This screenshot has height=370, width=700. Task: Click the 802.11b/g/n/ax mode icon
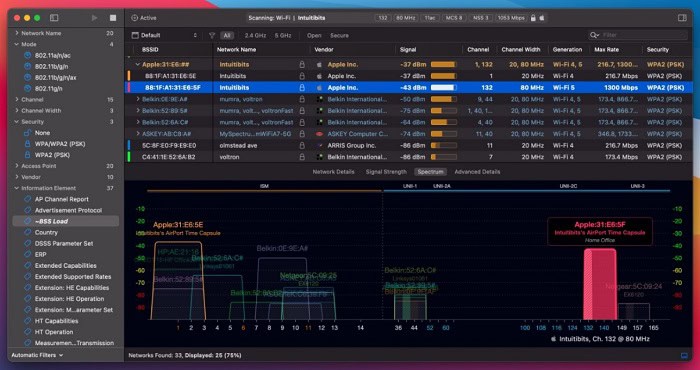[x=28, y=78]
